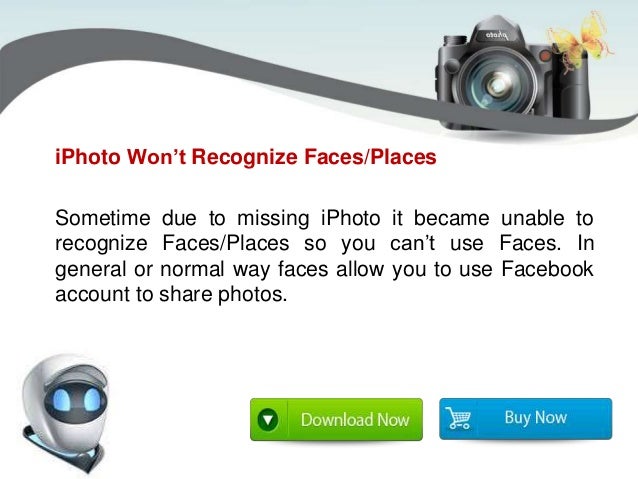Click the DSLR camera image
Image resolution: width=638 pixels, height=479 pixels.
click(x=513, y=72)
